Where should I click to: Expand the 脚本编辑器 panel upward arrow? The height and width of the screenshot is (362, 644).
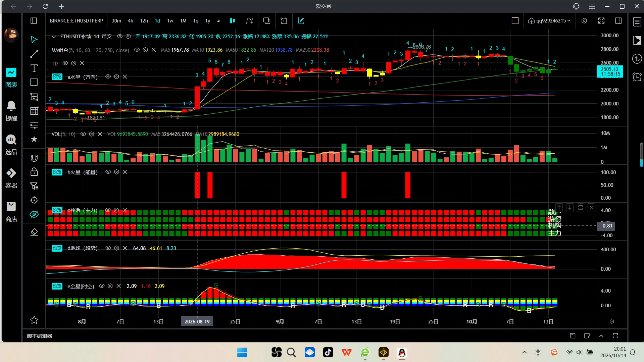click(x=601, y=336)
